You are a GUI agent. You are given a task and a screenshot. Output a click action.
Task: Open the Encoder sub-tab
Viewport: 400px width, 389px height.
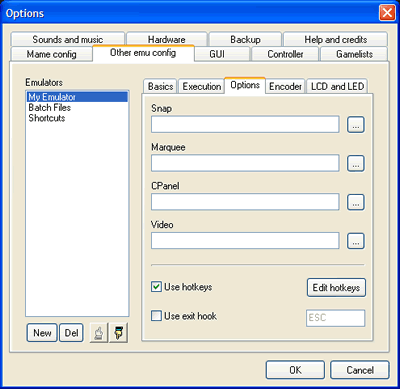(x=285, y=86)
